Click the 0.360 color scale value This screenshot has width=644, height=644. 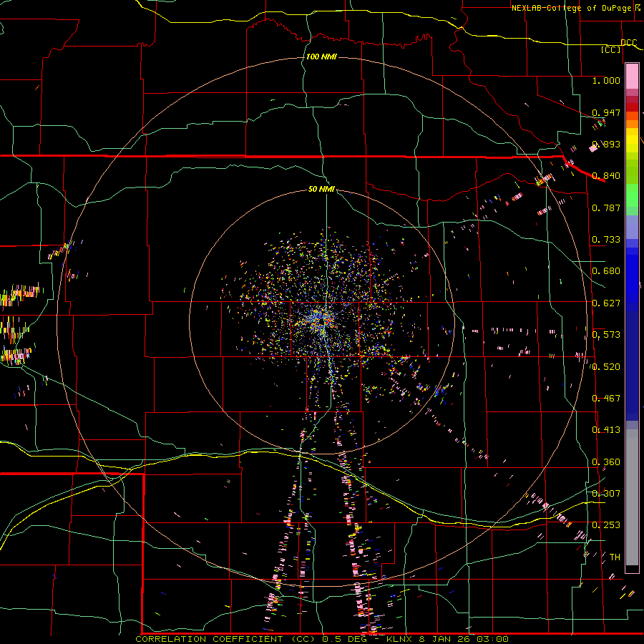pos(606,462)
